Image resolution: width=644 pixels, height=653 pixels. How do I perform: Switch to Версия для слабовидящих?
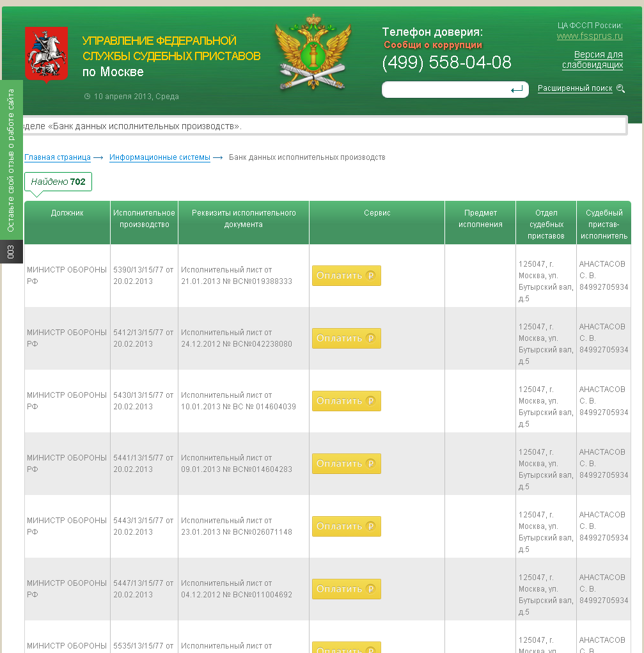click(x=592, y=60)
